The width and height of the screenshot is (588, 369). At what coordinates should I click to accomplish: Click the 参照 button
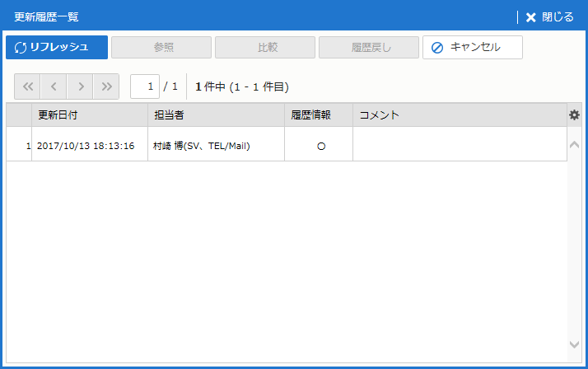pyautogui.click(x=161, y=47)
